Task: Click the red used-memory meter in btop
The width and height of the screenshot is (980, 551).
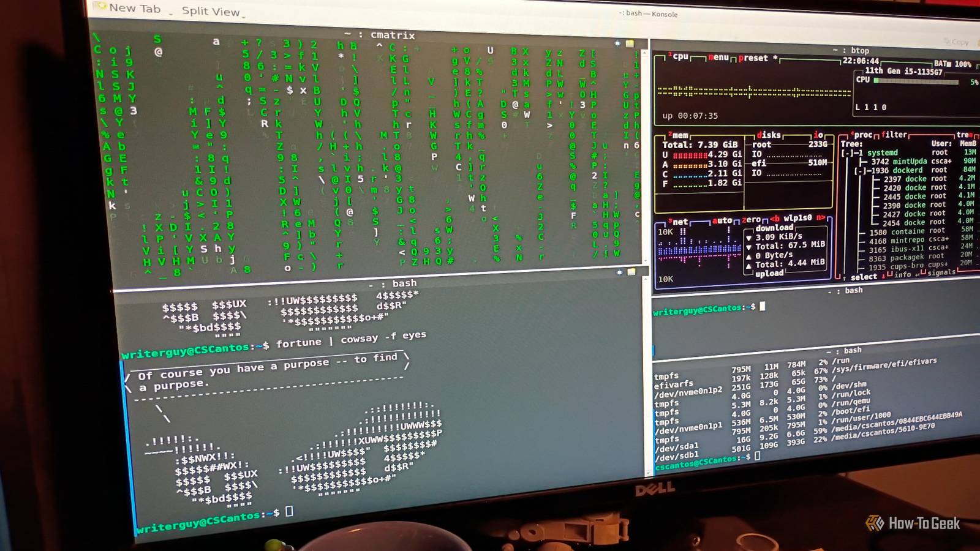Action: click(x=690, y=155)
